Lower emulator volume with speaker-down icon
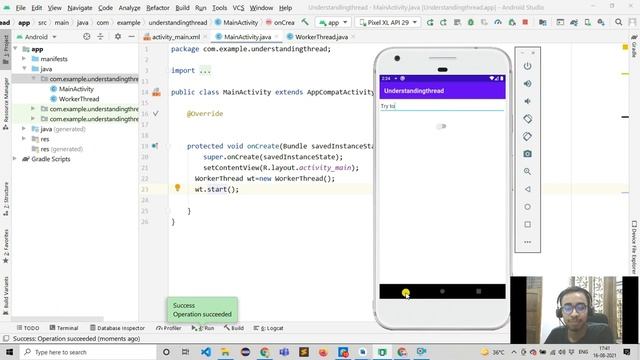The height and width of the screenshot is (360, 640). click(527, 101)
